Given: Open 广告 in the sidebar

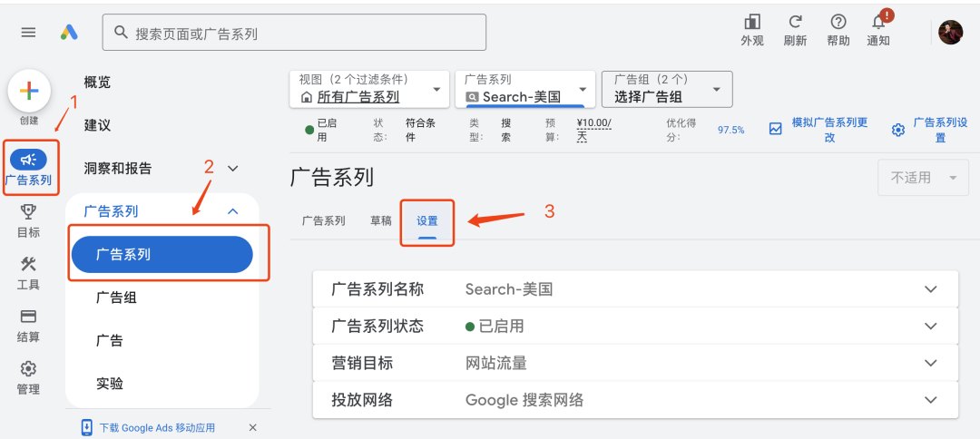Looking at the screenshot, I should pos(110,341).
